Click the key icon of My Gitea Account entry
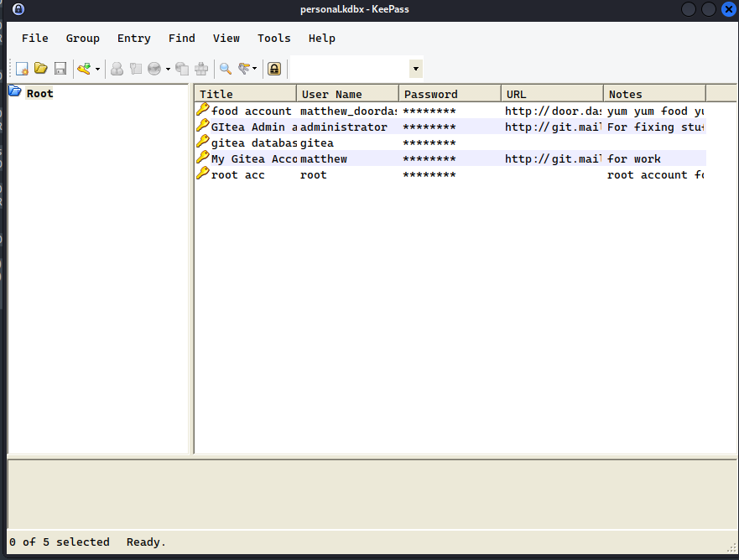The width and height of the screenshot is (739, 560). (x=203, y=158)
